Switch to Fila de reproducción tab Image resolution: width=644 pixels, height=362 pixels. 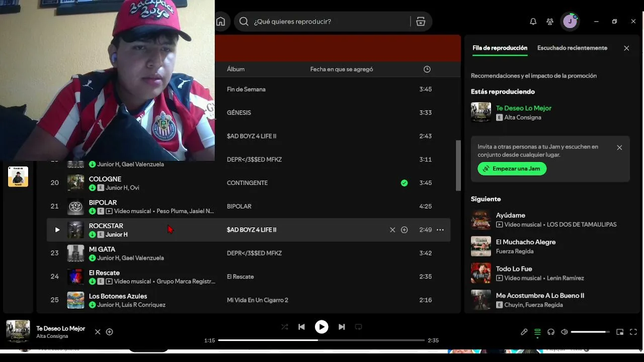pyautogui.click(x=500, y=48)
